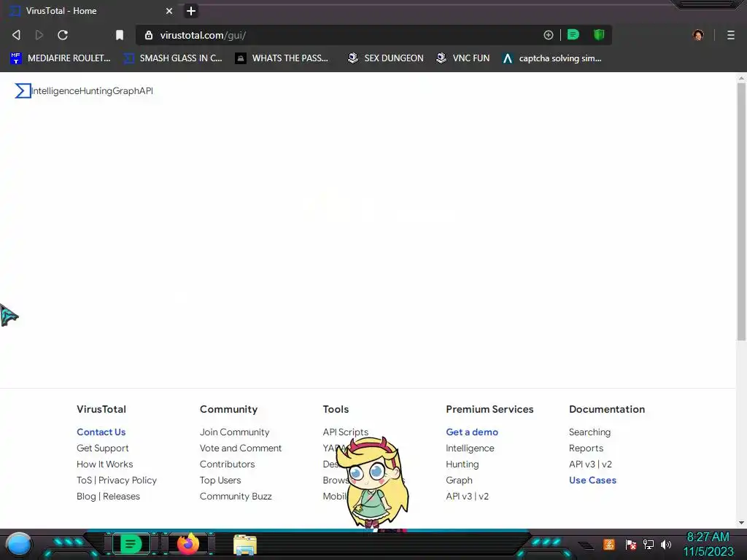Screen dimensions: 747x560
Task: Click Contact Us link
Action: [101, 432]
